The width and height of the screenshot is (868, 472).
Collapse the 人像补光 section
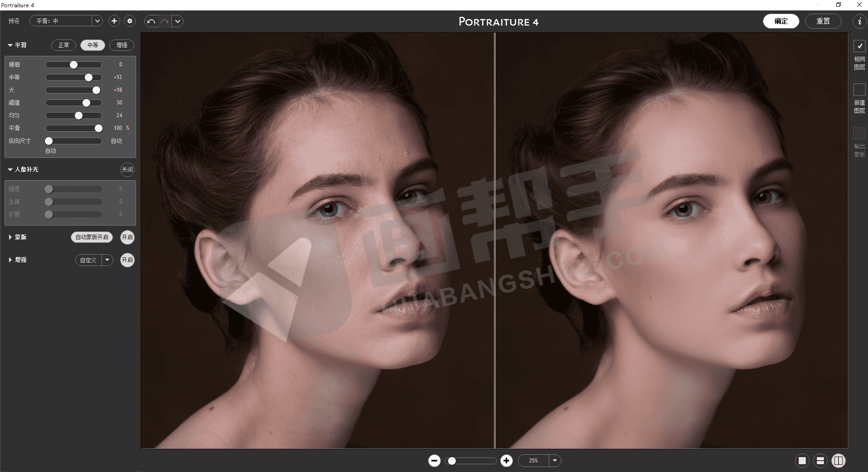click(x=10, y=169)
